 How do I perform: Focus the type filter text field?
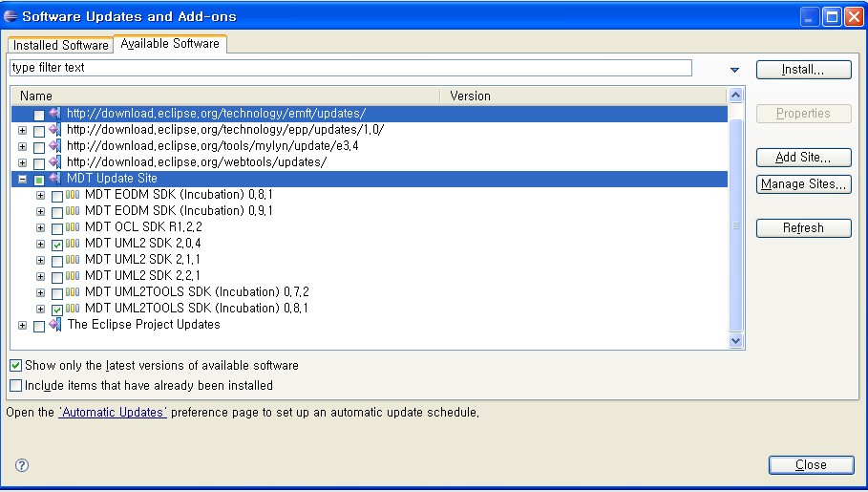click(350, 68)
